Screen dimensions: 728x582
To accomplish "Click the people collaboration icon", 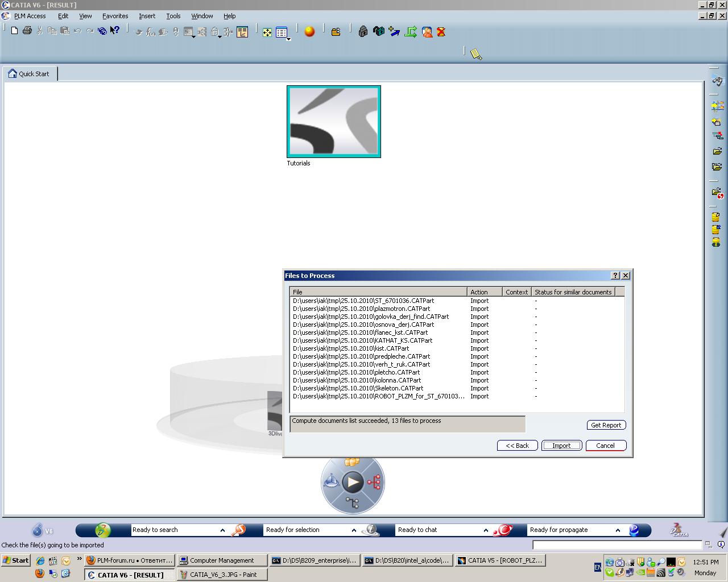I will coord(427,32).
